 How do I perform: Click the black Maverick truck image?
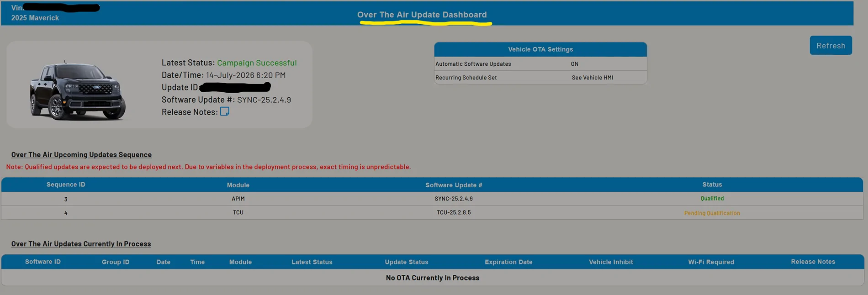tap(78, 90)
